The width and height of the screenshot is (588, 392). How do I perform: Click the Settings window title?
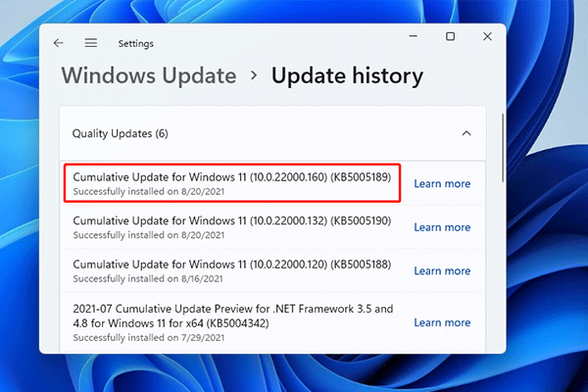click(136, 43)
